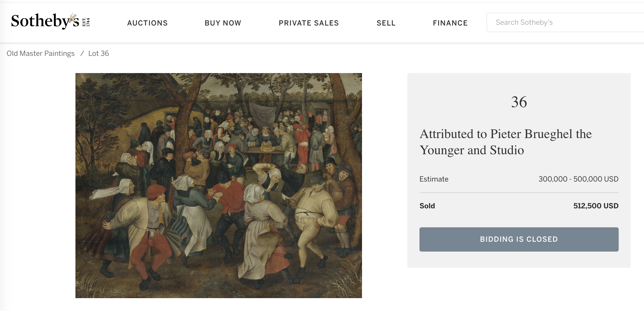Click the 512,500 USD sold price
The width and height of the screenshot is (644, 311).
[x=596, y=206]
